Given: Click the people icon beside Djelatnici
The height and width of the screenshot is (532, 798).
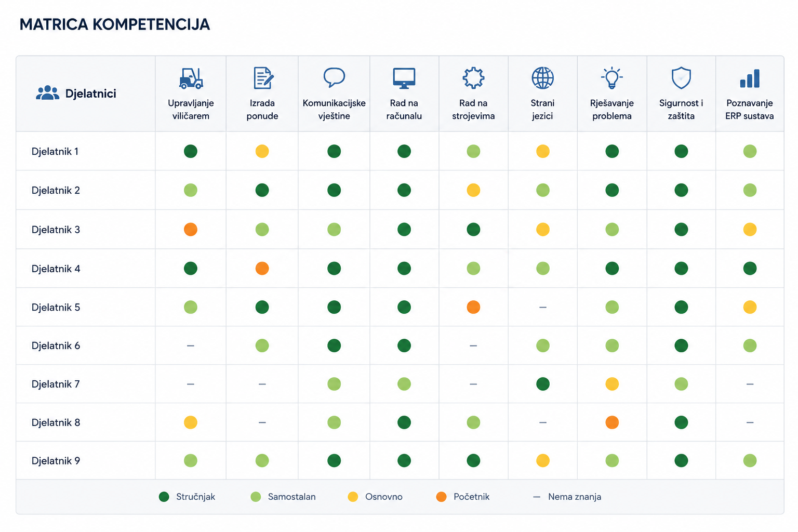Looking at the screenshot, I should point(48,93).
